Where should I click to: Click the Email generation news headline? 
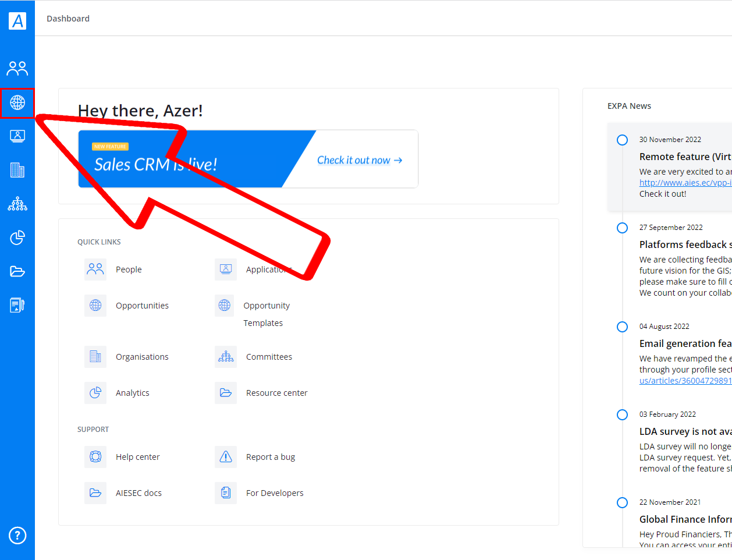tap(685, 343)
